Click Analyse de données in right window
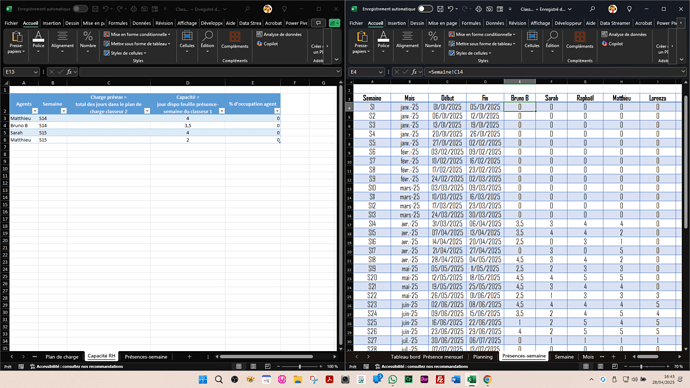 pyautogui.click(x=624, y=34)
